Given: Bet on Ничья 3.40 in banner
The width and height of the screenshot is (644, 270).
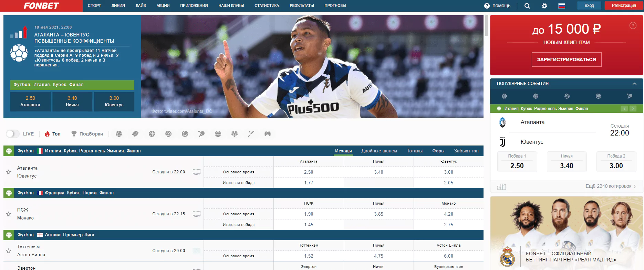Looking at the screenshot, I should [72, 101].
